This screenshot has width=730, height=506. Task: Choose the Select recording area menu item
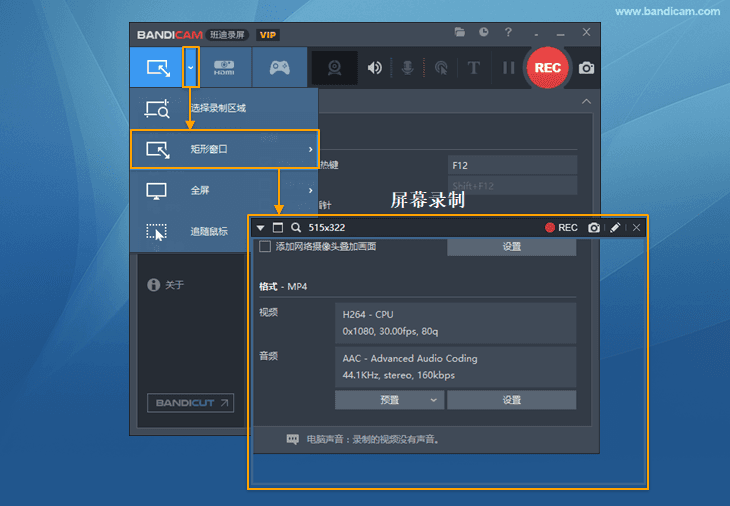pos(224,108)
